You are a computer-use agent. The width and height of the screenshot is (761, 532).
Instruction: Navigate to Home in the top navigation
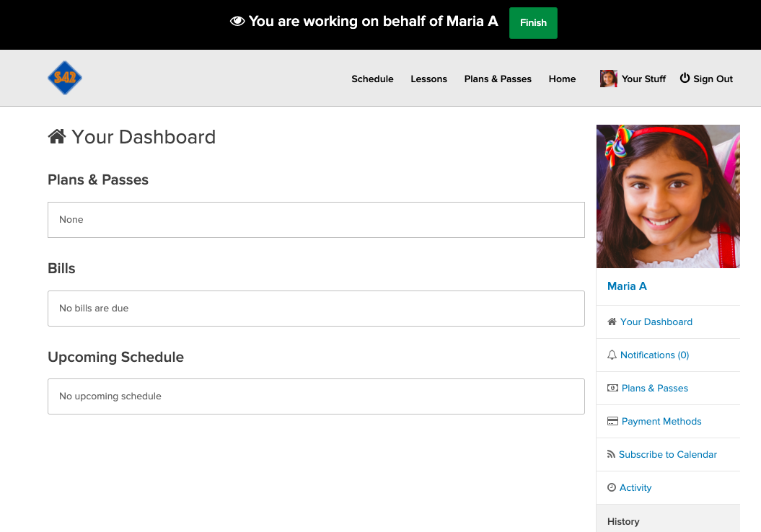point(562,79)
